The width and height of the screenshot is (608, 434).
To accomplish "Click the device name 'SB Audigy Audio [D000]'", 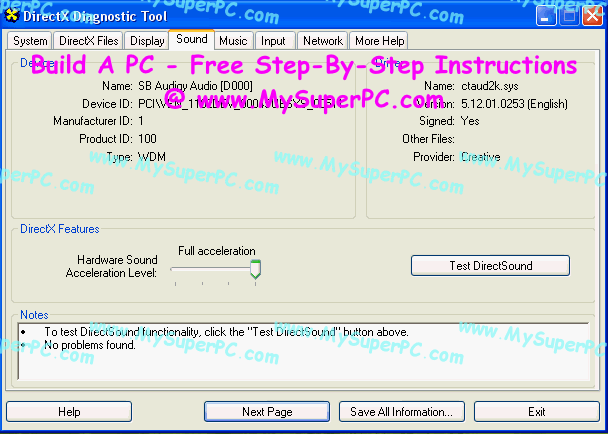I will coord(195,86).
